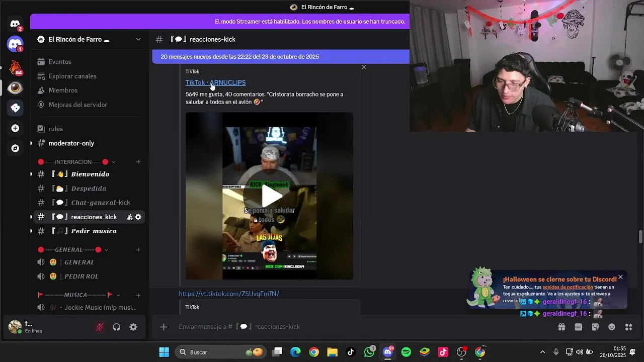Open the volume control in system tray
This screenshot has width=644, height=362.
579,352
